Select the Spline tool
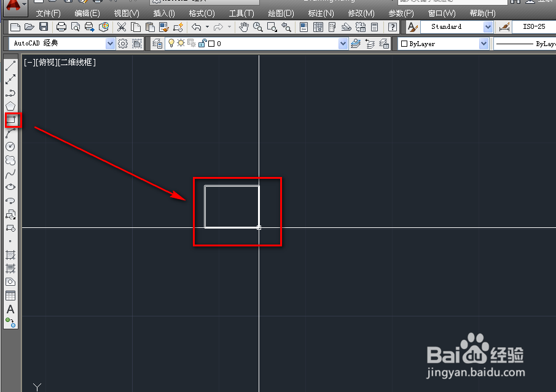This screenshot has width=556, height=392. (10, 173)
